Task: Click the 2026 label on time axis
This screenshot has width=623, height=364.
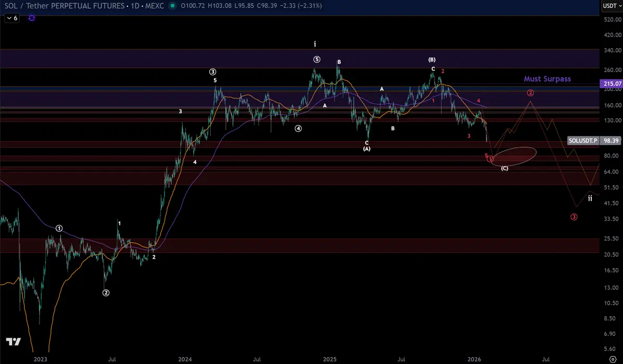Action: pos(475,359)
